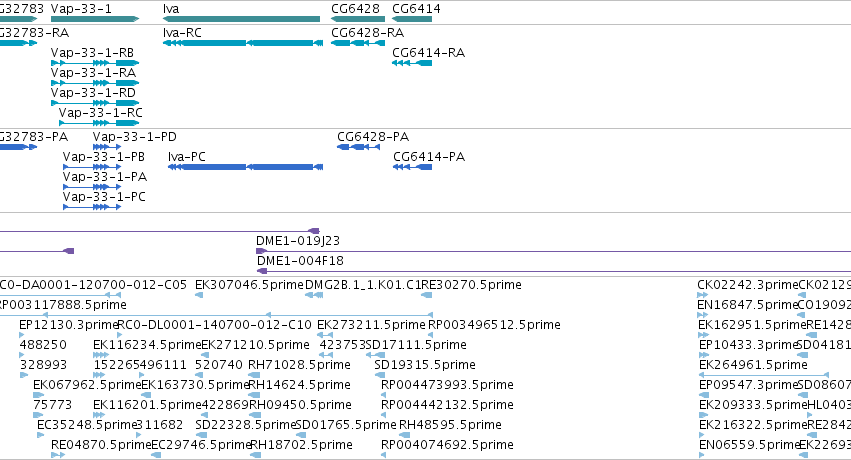Click the Vap-33-1-PC protein feature
The image size is (851, 460).
point(92,207)
